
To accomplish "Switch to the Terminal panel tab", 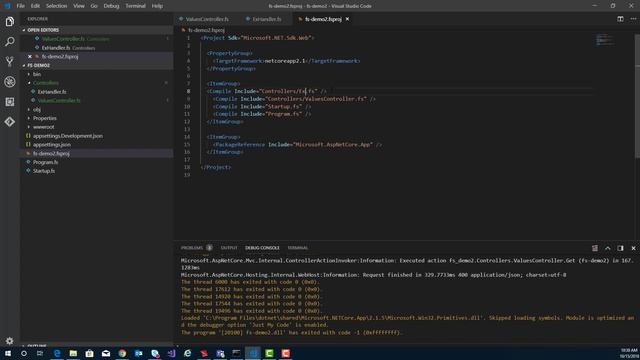I will 298,248.
